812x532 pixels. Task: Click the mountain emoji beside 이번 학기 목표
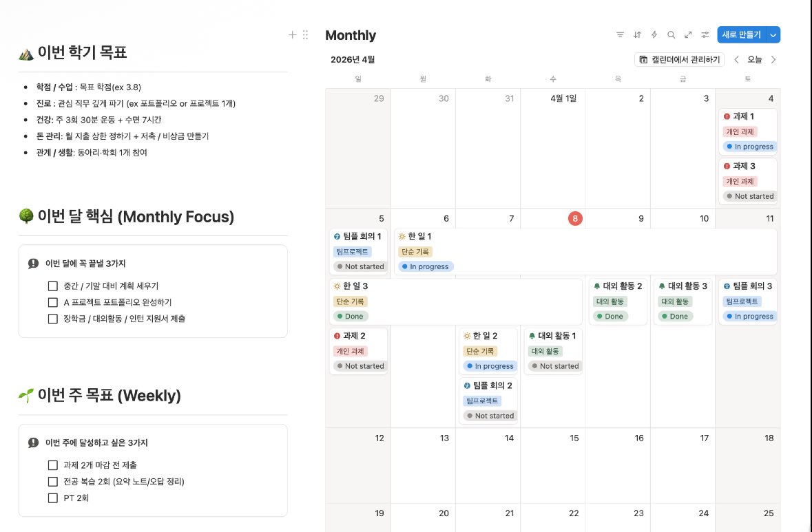click(x=26, y=53)
